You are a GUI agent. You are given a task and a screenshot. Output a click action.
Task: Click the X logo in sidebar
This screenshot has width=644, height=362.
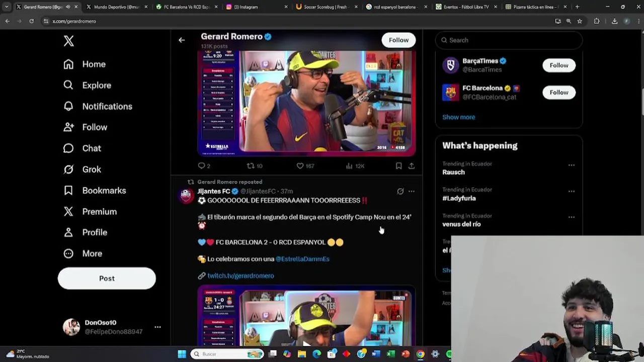pyautogui.click(x=69, y=41)
